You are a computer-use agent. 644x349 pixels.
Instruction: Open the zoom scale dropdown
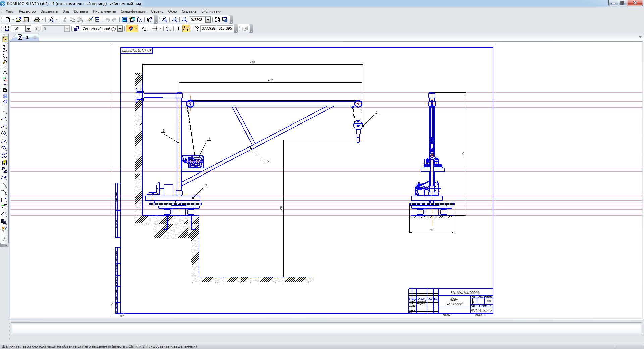pos(208,20)
